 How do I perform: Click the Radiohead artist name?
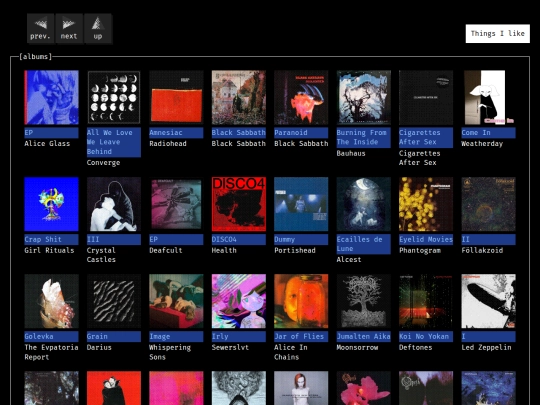tap(168, 144)
